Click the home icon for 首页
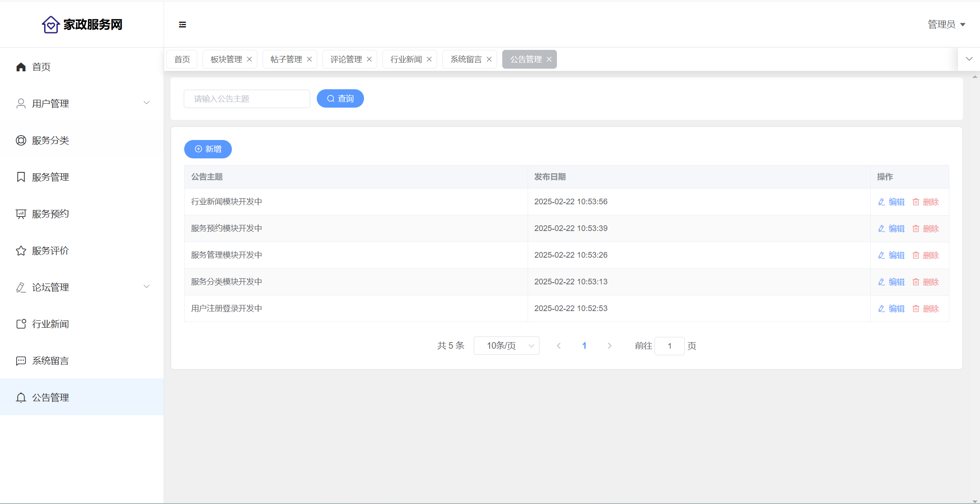Image resolution: width=980 pixels, height=504 pixels. coord(21,67)
